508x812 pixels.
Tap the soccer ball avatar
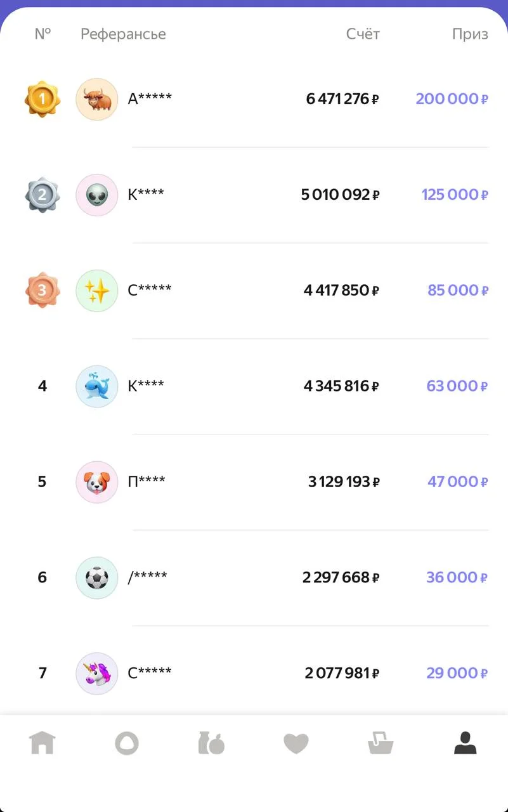point(97,577)
